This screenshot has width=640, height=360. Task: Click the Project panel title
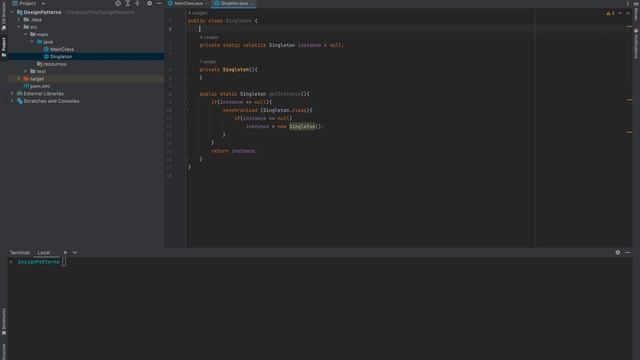[x=28, y=3]
